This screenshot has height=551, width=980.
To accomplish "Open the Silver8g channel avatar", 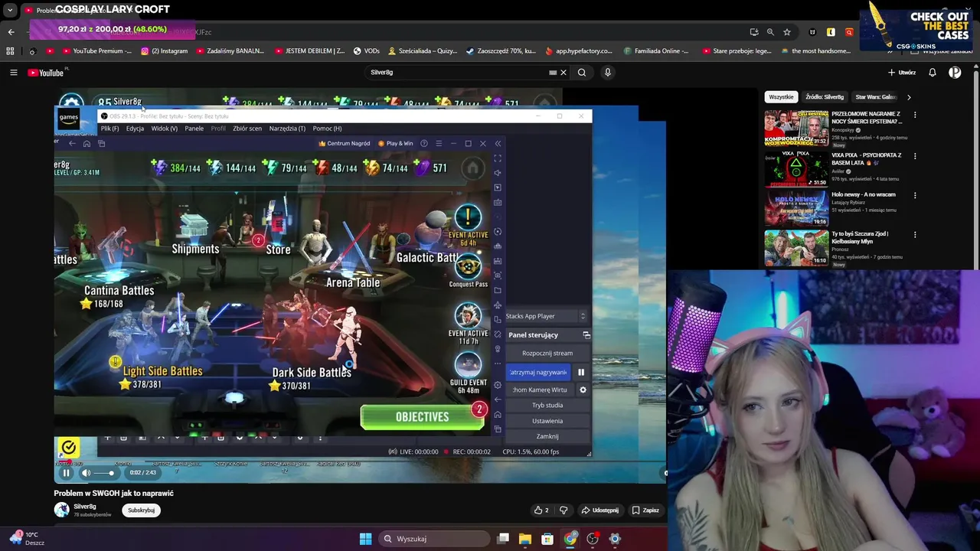I will coord(61,510).
